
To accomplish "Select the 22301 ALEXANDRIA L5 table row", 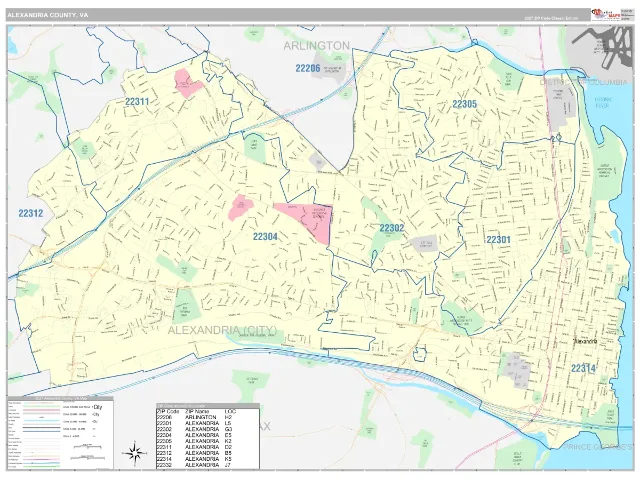I will (x=208, y=423).
